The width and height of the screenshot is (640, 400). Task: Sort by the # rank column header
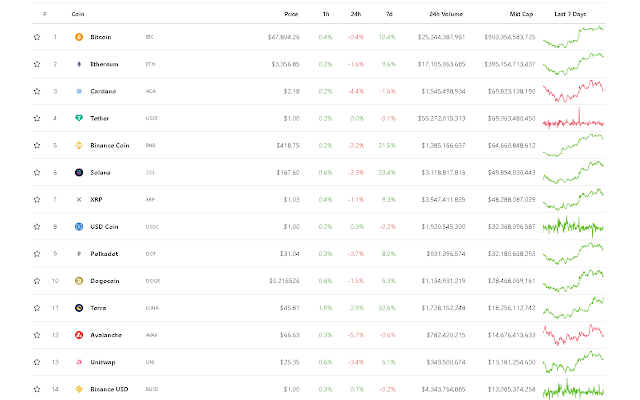pyautogui.click(x=44, y=14)
